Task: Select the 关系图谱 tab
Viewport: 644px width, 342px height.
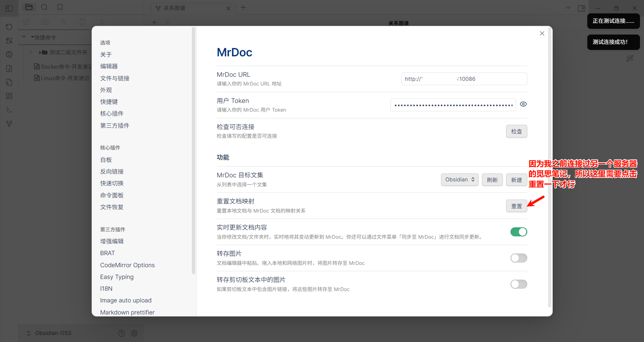Action: pos(193,8)
